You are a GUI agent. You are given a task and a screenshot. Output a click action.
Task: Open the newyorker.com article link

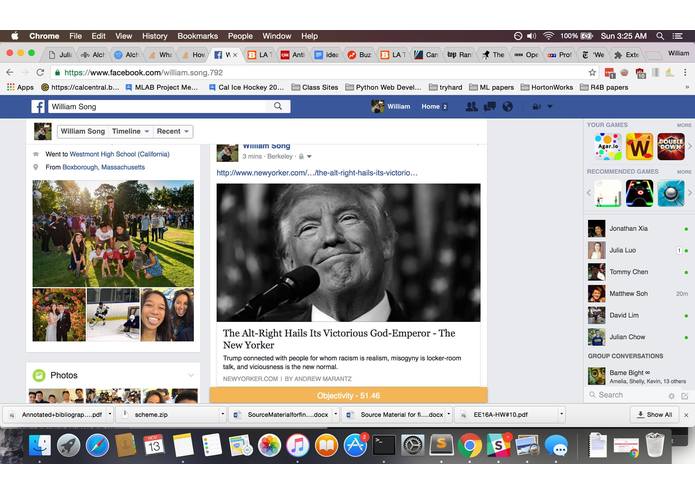point(317,173)
